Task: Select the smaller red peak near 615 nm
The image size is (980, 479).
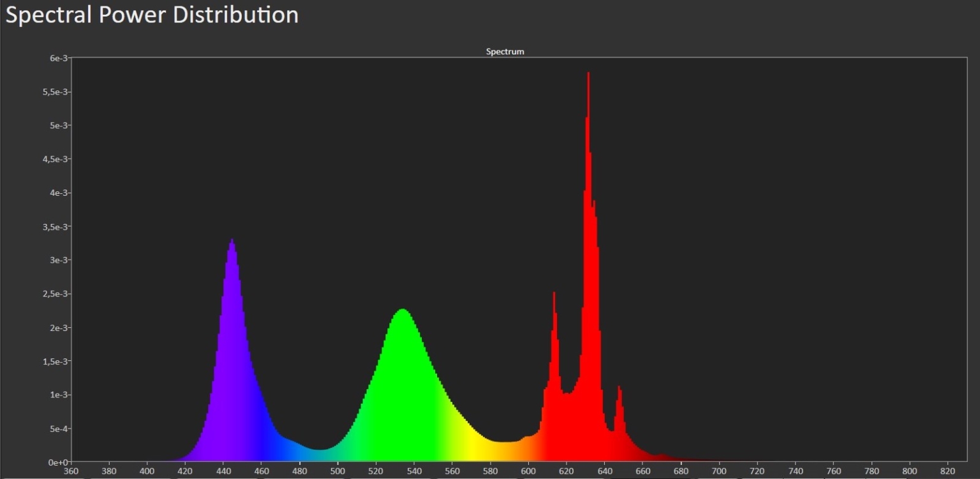Action: pyautogui.click(x=553, y=300)
